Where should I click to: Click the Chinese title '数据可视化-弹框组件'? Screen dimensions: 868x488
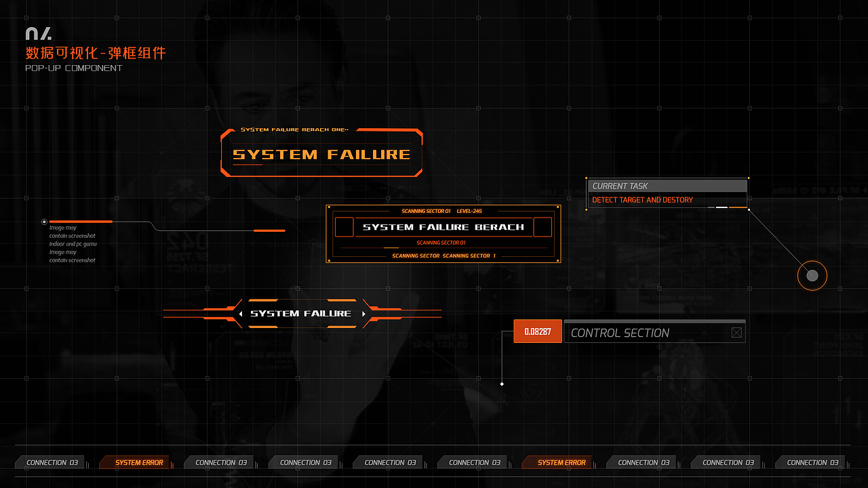click(96, 53)
